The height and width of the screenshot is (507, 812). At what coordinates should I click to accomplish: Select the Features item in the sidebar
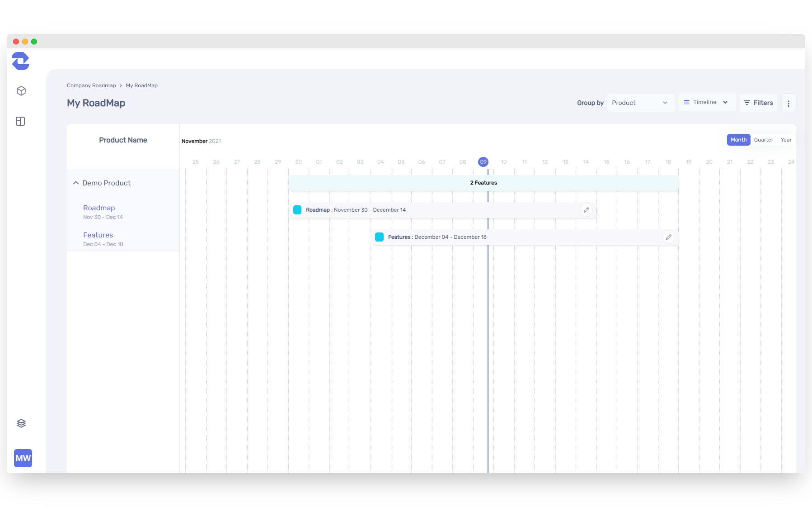pos(98,235)
